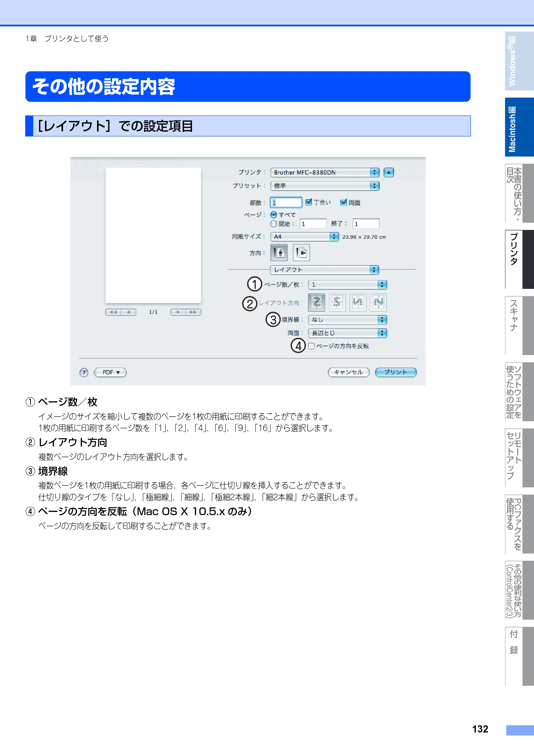Viewport: 534px width, 756px height.
Task: Open the プリセット 標準 dropdown
Action: [325, 186]
